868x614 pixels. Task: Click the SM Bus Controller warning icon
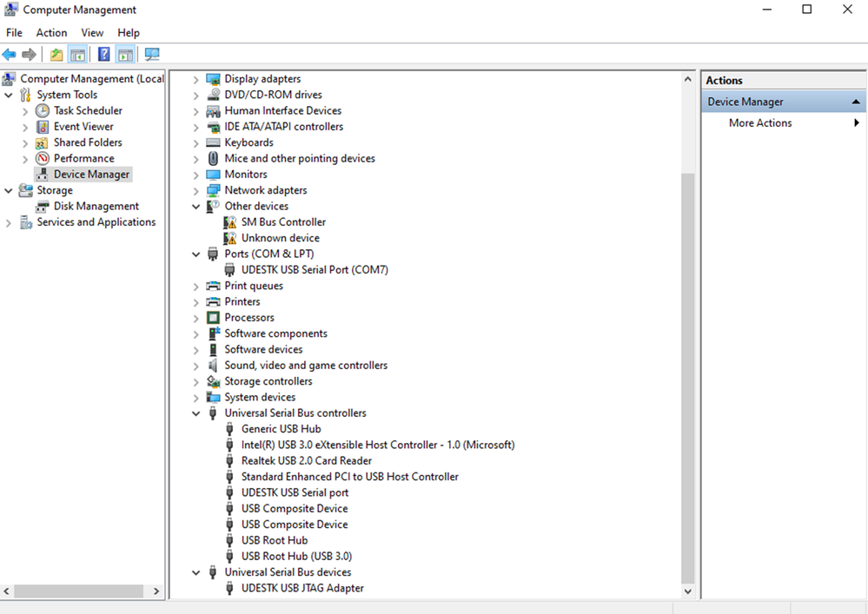pyautogui.click(x=229, y=222)
